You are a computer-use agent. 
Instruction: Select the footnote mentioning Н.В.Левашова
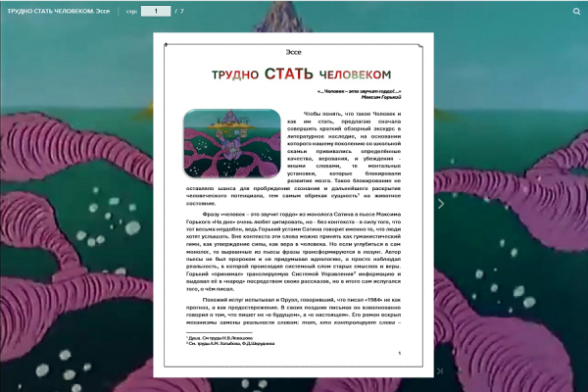(220, 338)
